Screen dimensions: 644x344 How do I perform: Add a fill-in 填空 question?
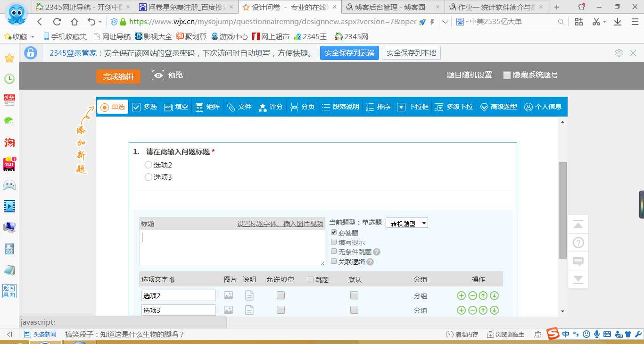[176, 107]
